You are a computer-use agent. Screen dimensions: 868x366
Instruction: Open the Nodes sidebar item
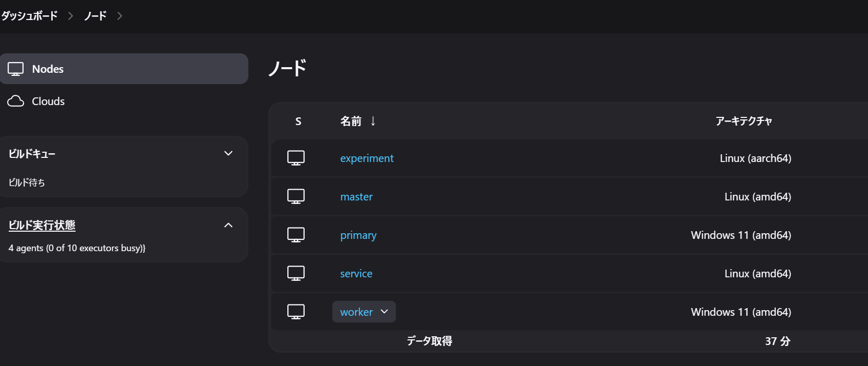point(124,69)
